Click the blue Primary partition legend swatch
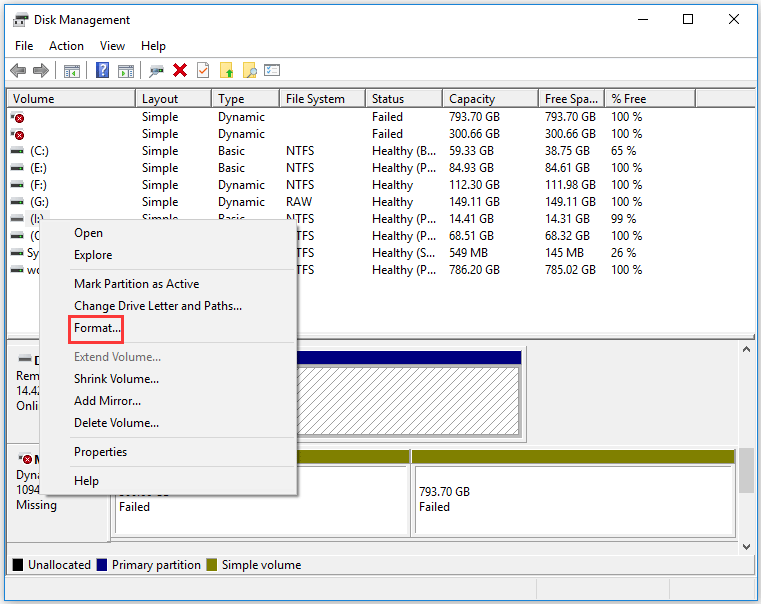761x604 pixels. 102,565
